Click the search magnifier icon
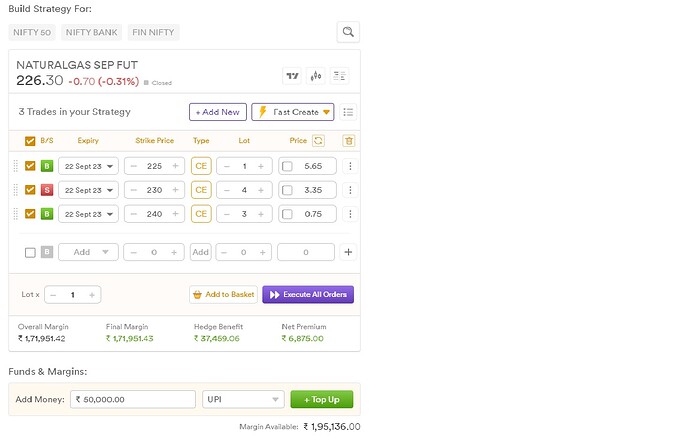690x446 pixels. pyautogui.click(x=347, y=32)
